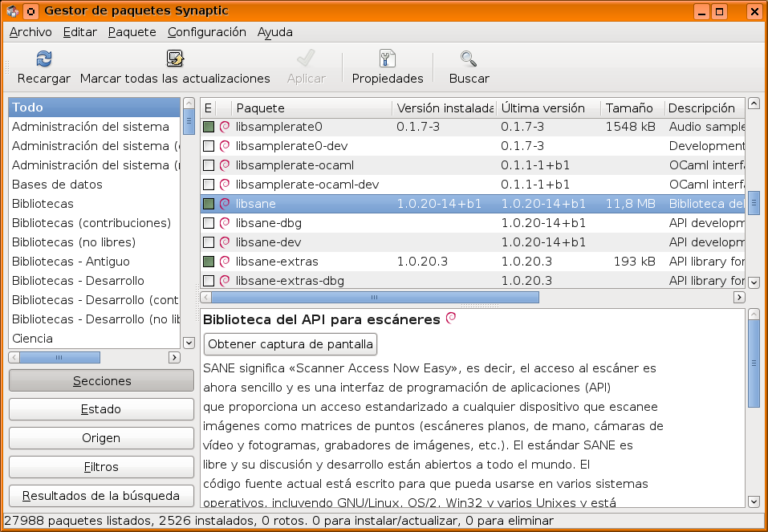Toggle status checkbox for libsane-extras-dbg
Screen dimensions: 768x532
coord(209,281)
